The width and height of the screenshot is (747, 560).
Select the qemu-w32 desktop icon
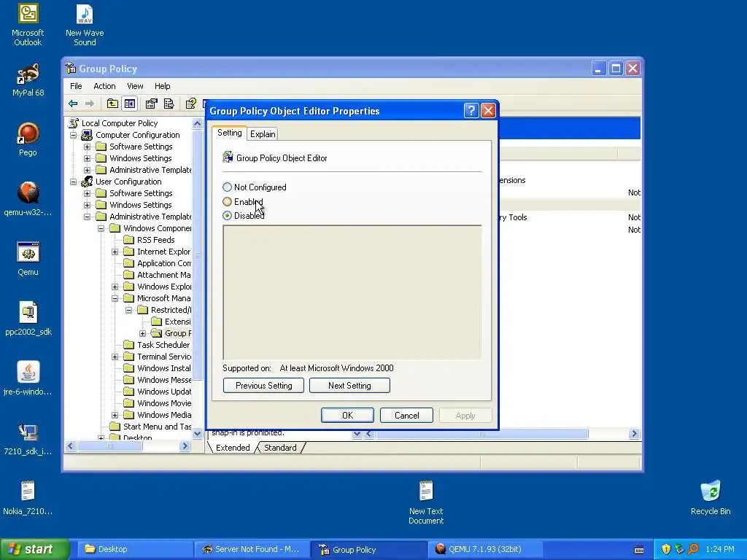pyautogui.click(x=28, y=199)
